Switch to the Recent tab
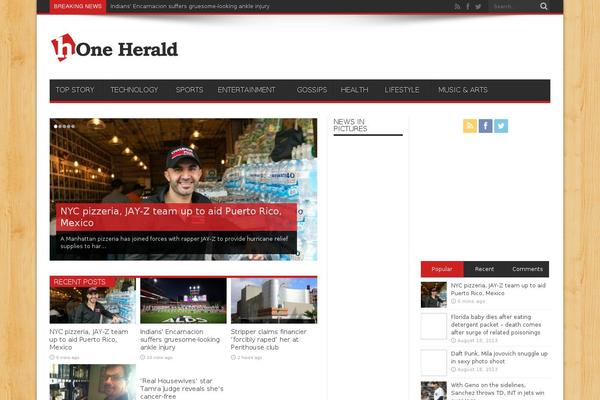This screenshot has height=400, width=600. [x=484, y=269]
